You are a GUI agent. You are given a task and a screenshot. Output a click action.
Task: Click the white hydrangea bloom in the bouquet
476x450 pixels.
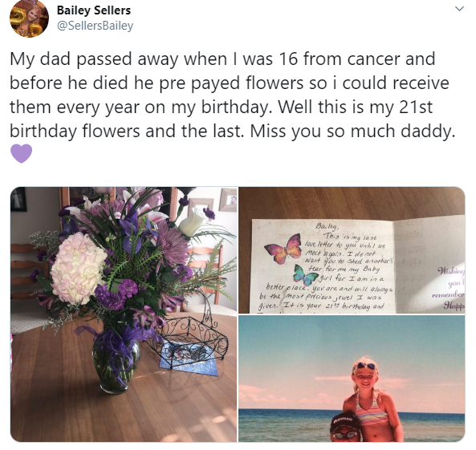coord(79,268)
